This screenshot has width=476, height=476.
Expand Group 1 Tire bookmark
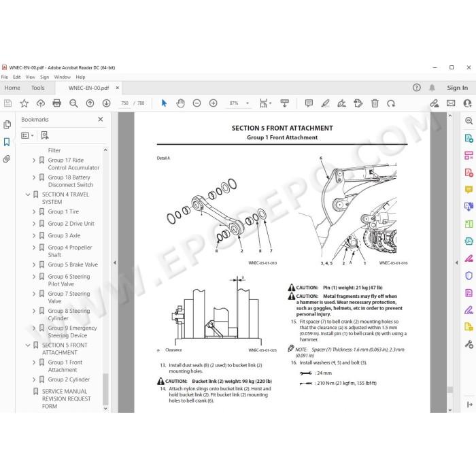pyautogui.click(x=34, y=211)
